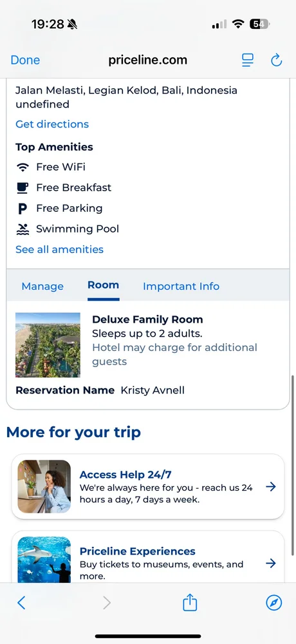Tap the forward chevron in bottom toolbar
Viewport: 296px width, 644px height.
point(107,603)
